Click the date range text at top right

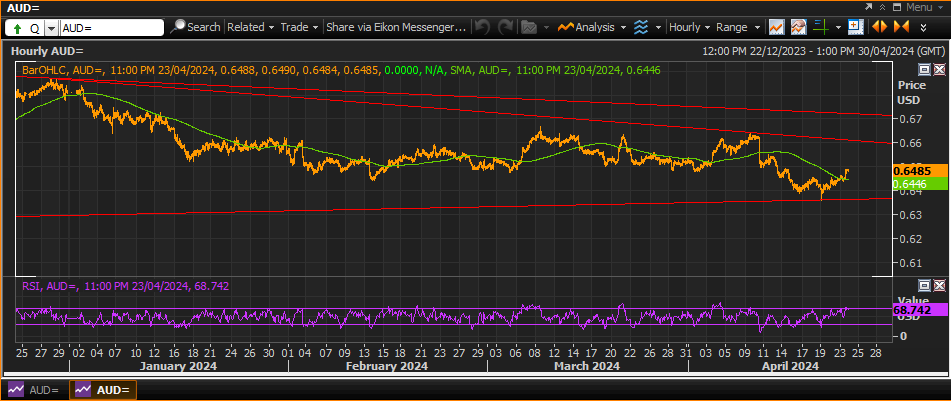pyautogui.click(x=823, y=52)
